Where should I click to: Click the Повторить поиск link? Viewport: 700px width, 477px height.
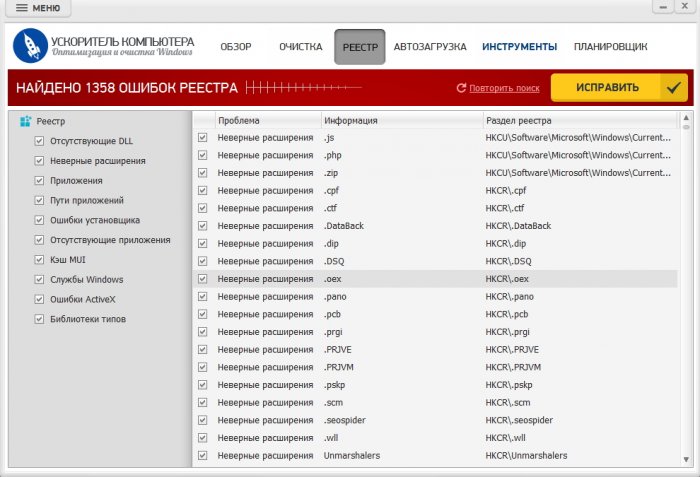pyautogui.click(x=504, y=88)
